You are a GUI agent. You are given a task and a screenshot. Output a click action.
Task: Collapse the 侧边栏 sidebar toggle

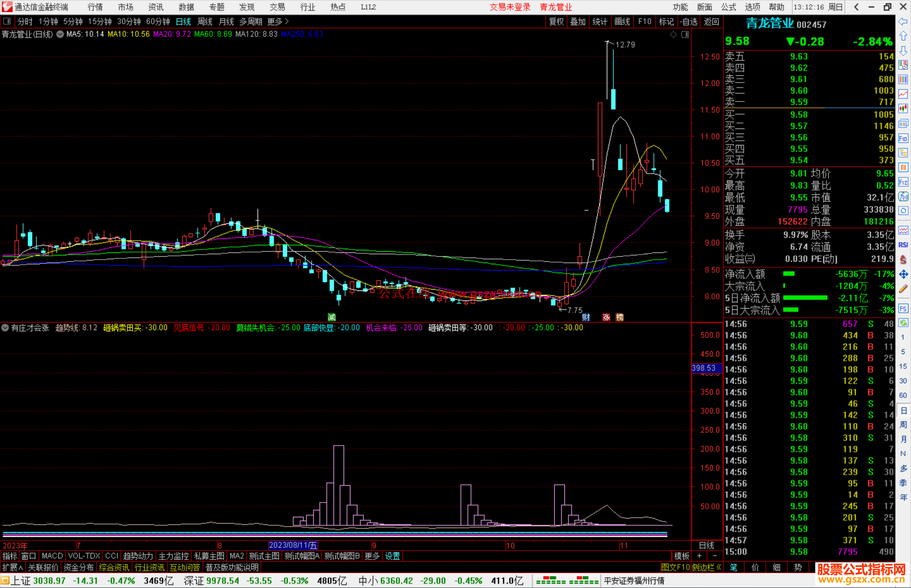[706, 567]
